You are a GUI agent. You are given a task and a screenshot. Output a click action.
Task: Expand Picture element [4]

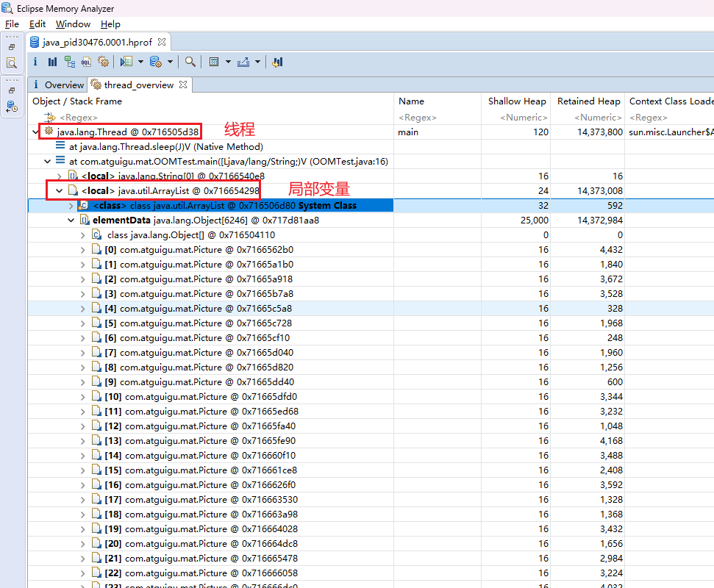click(x=82, y=309)
